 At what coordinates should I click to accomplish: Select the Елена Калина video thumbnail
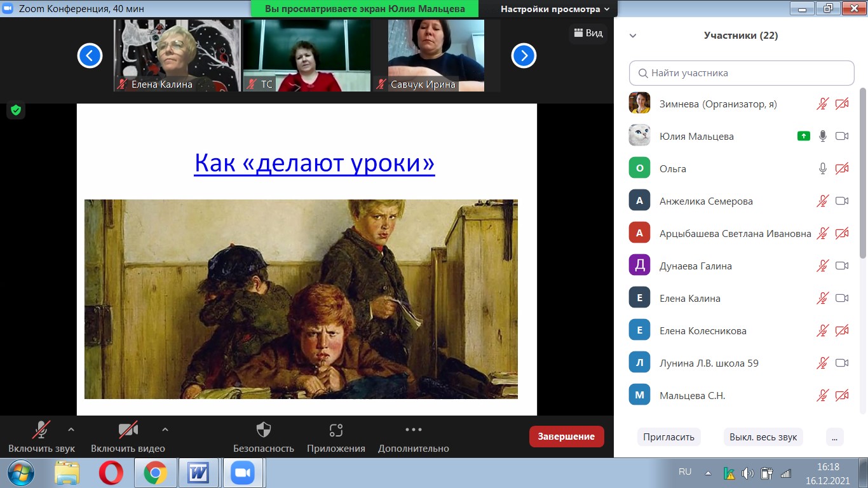[x=177, y=55]
